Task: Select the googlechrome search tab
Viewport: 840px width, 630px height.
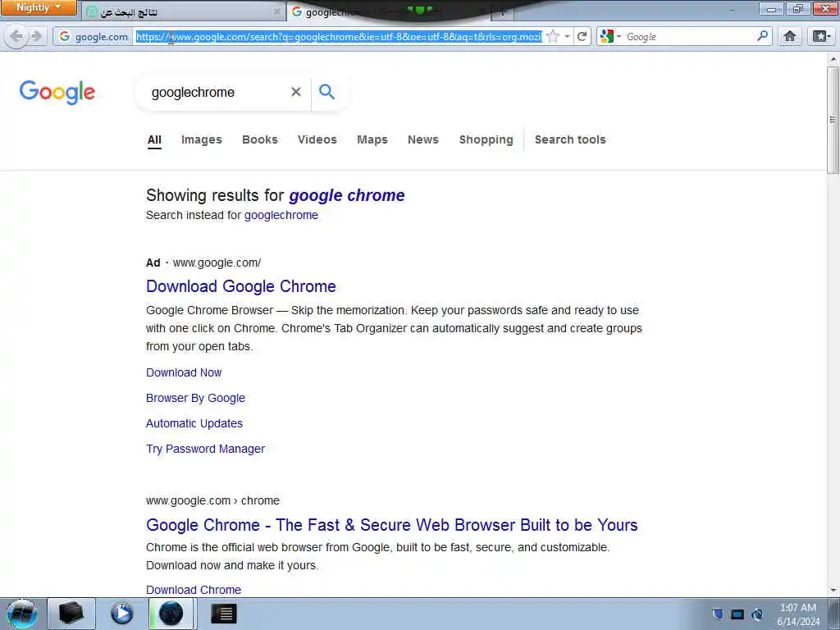Action: [390, 11]
